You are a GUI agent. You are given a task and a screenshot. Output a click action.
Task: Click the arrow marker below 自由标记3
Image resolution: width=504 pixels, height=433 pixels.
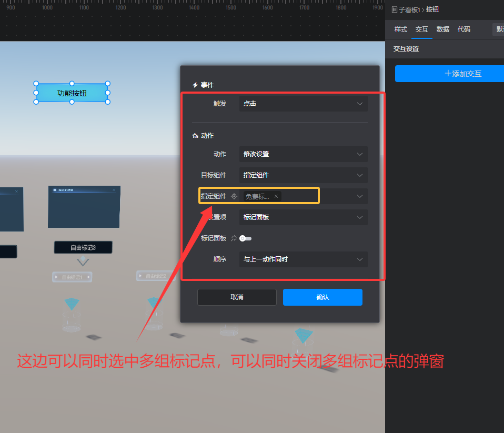[83, 261]
